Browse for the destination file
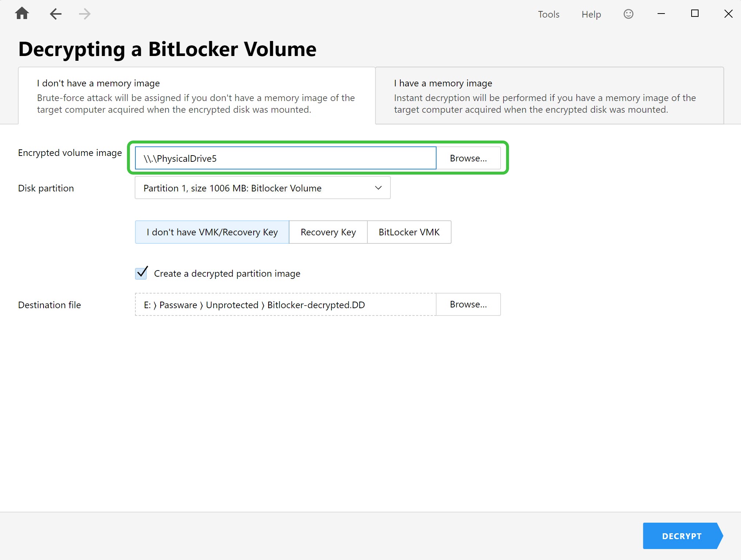The height and width of the screenshot is (560, 741). pyautogui.click(x=468, y=305)
